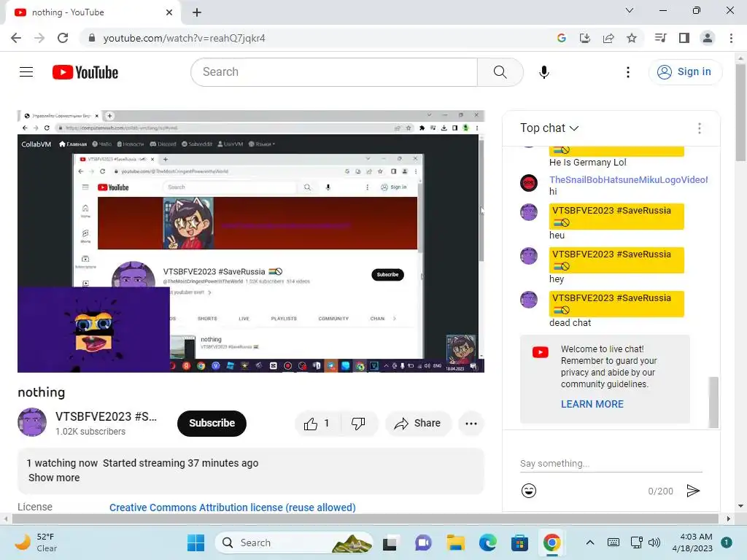
Task: Open the Windows Start menu
Action: click(x=196, y=542)
